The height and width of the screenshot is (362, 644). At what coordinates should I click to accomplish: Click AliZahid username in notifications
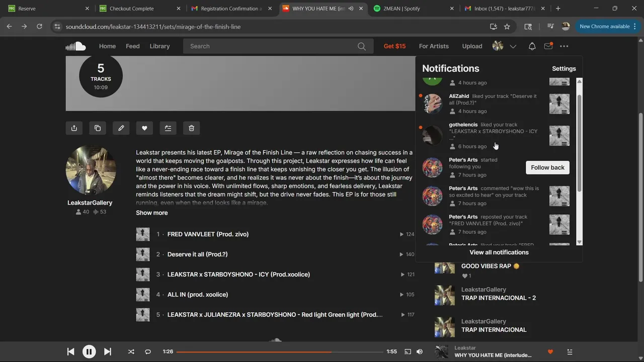click(459, 96)
